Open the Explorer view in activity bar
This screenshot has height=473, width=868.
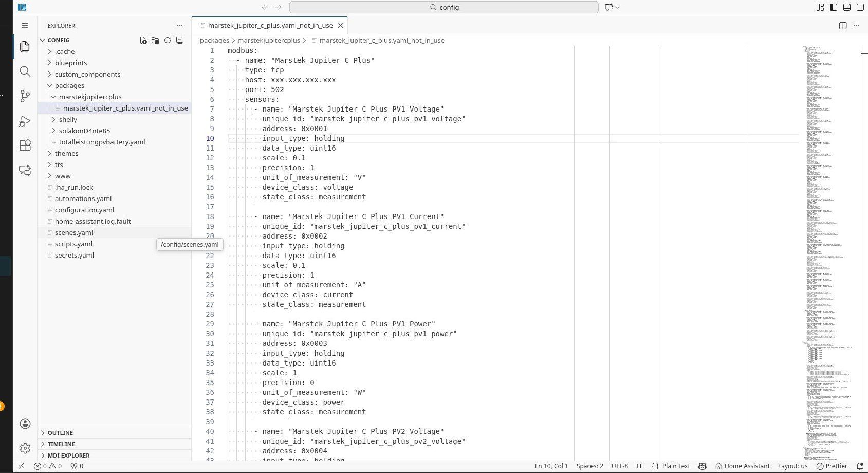(x=25, y=47)
